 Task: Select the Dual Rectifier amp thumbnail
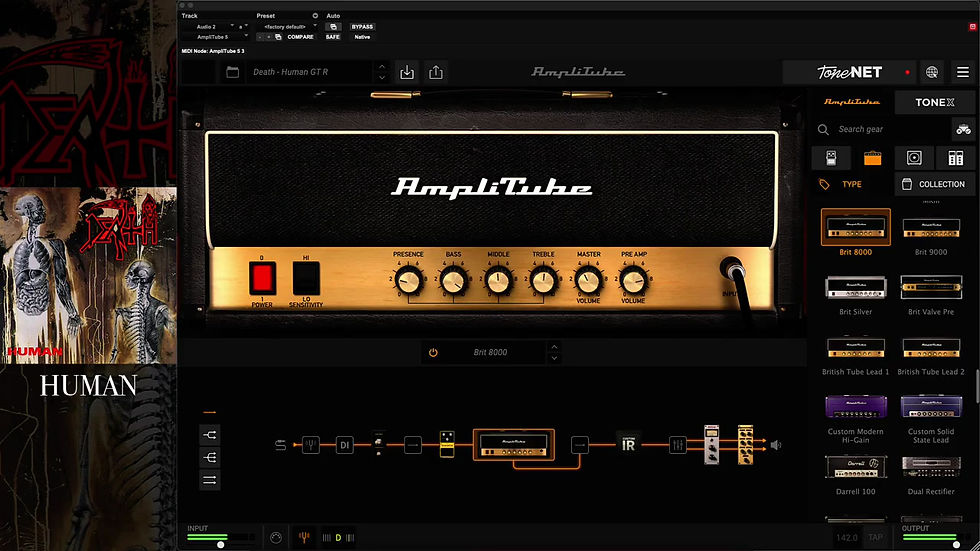pyautogui.click(x=931, y=467)
